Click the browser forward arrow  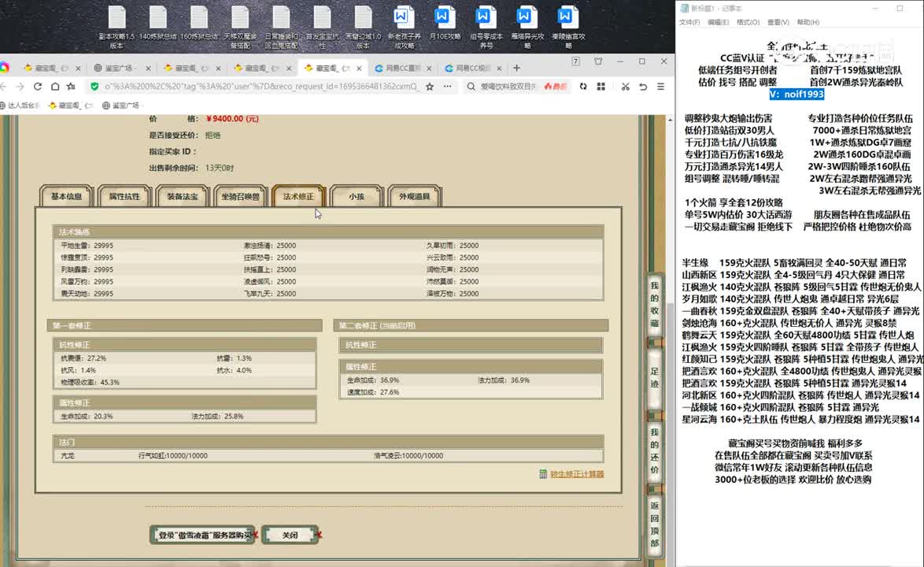(x=20, y=87)
